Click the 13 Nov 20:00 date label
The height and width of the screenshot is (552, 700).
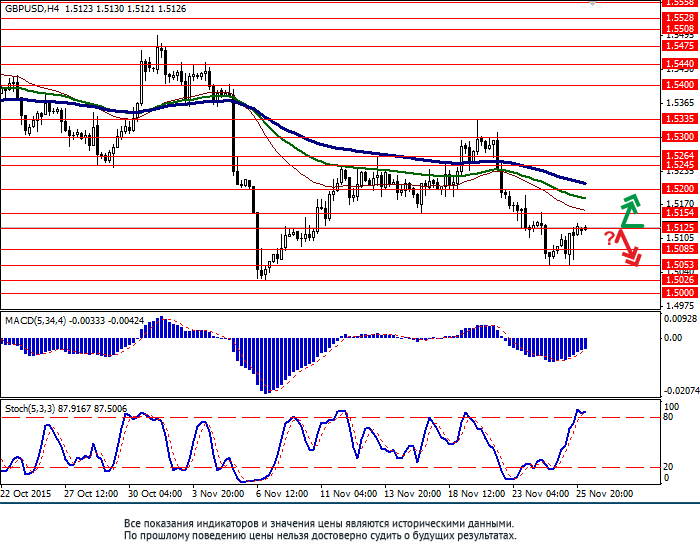pos(412,494)
